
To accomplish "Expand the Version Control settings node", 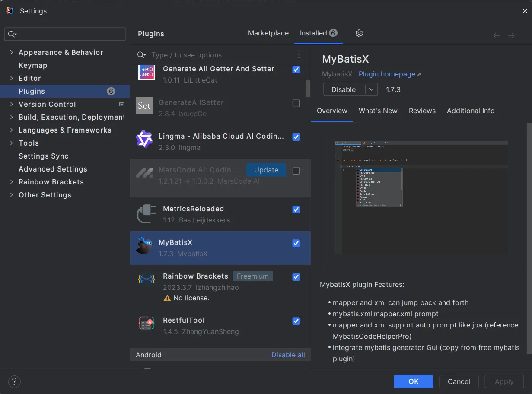I will pos(11,104).
